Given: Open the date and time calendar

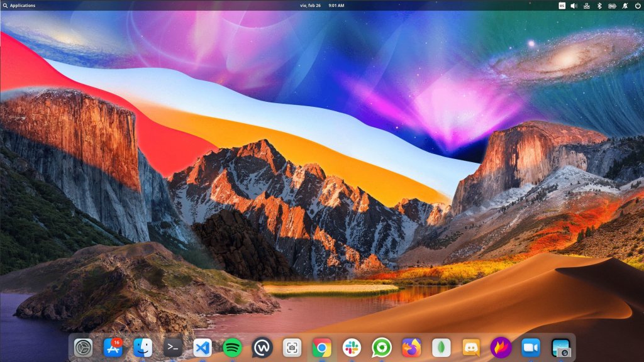Looking at the screenshot, I should click(322, 5).
